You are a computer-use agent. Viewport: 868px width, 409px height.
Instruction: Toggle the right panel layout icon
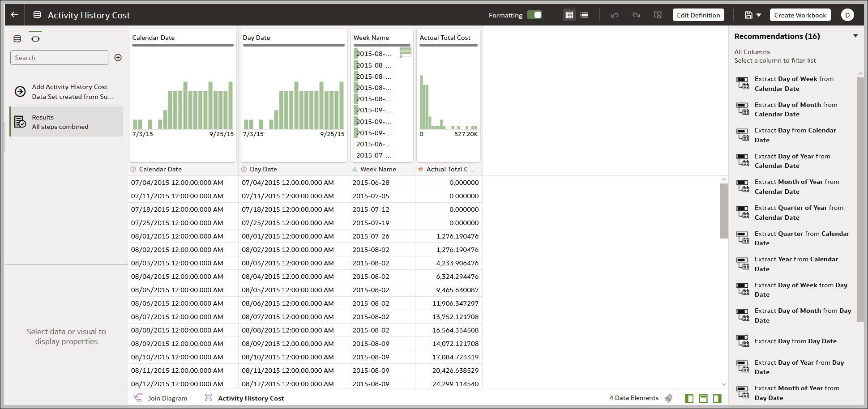click(717, 398)
